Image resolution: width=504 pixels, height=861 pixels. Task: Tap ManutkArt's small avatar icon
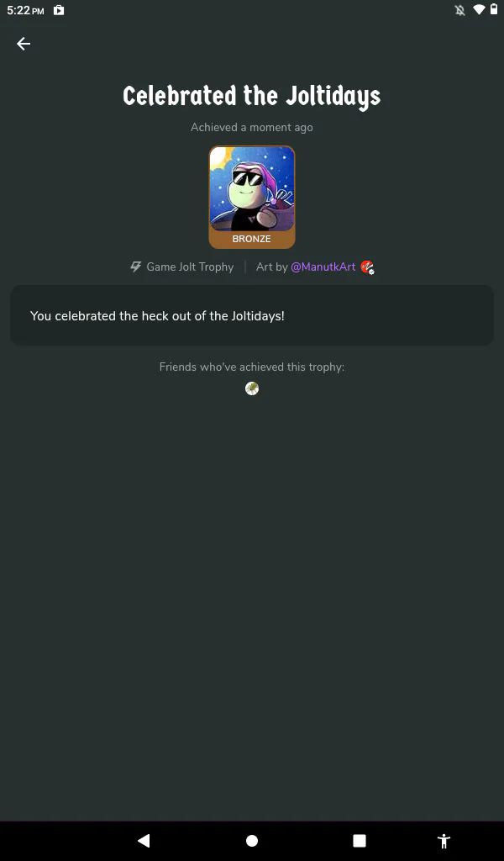coord(367,267)
